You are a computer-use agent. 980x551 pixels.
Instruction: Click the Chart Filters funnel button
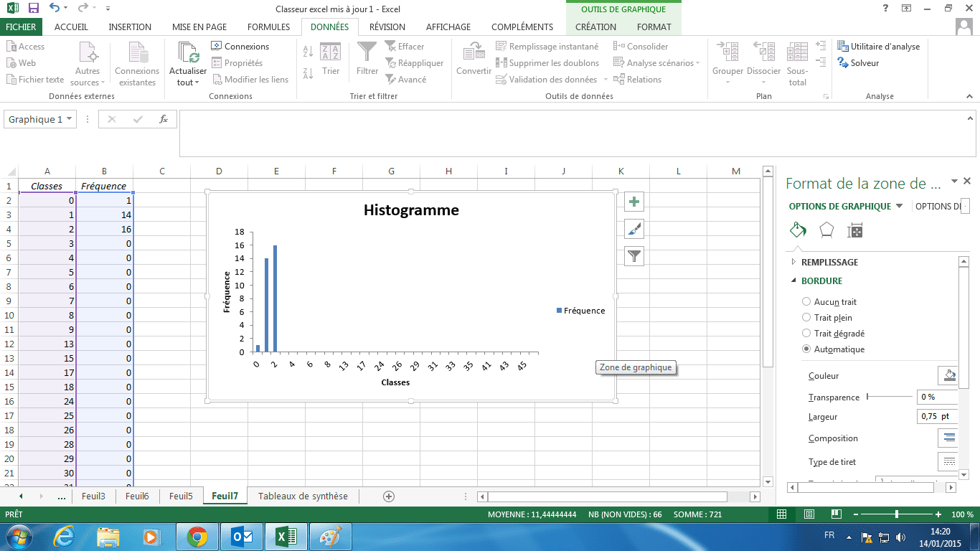click(634, 255)
